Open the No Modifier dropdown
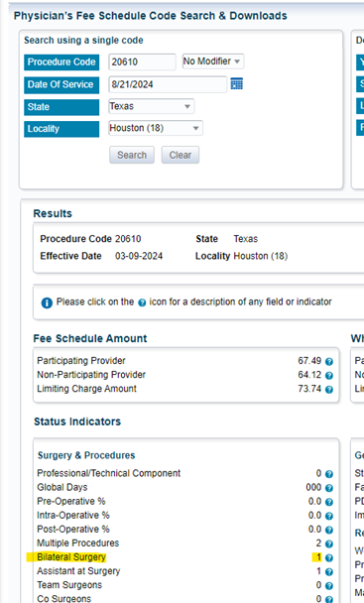This screenshot has width=364, height=603. (213, 61)
